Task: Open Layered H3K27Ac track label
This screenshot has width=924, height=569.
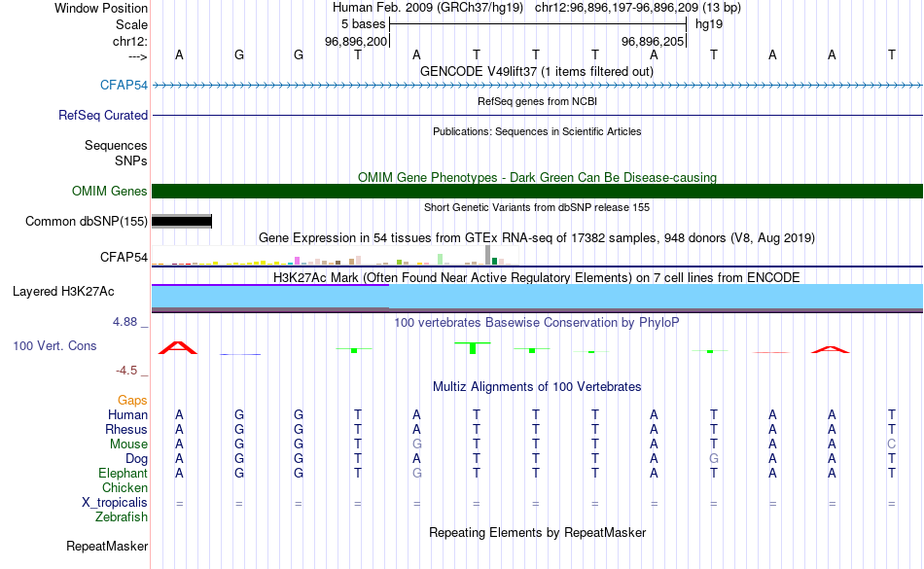Action: click(x=63, y=291)
